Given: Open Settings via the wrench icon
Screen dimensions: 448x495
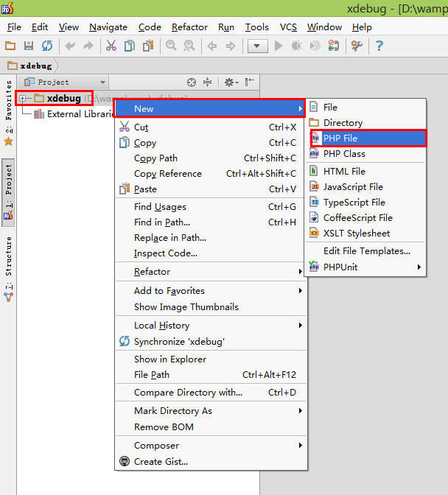Looking at the screenshot, I should point(357,46).
